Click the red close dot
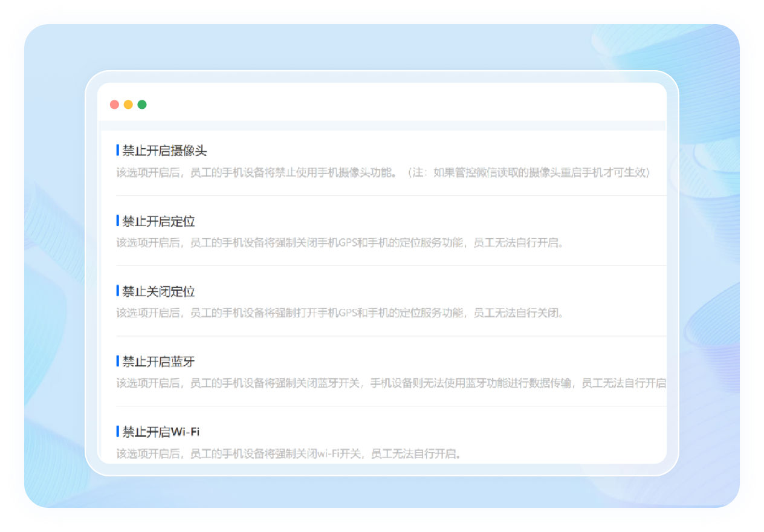 click(x=114, y=105)
